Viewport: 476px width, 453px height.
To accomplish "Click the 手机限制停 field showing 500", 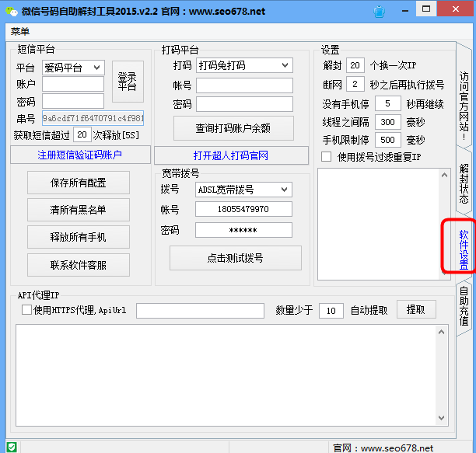I will pyautogui.click(x=388, y=140).
